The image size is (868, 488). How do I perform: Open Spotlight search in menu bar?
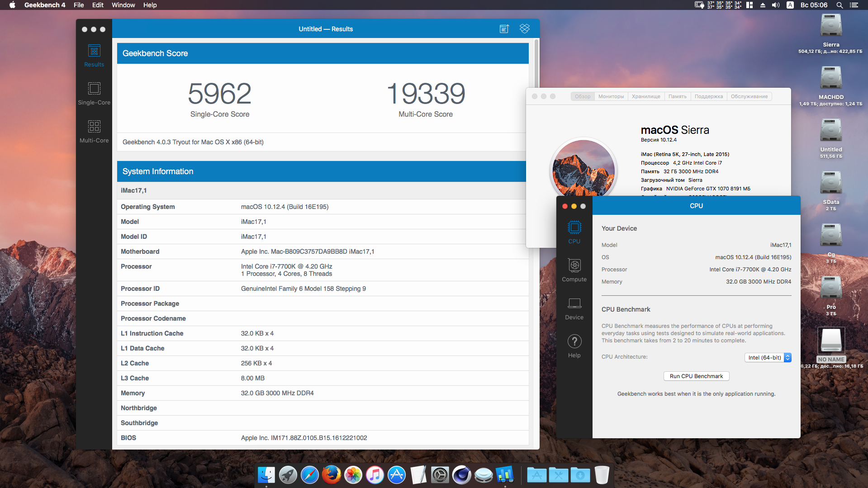click(x=840, y=5)
